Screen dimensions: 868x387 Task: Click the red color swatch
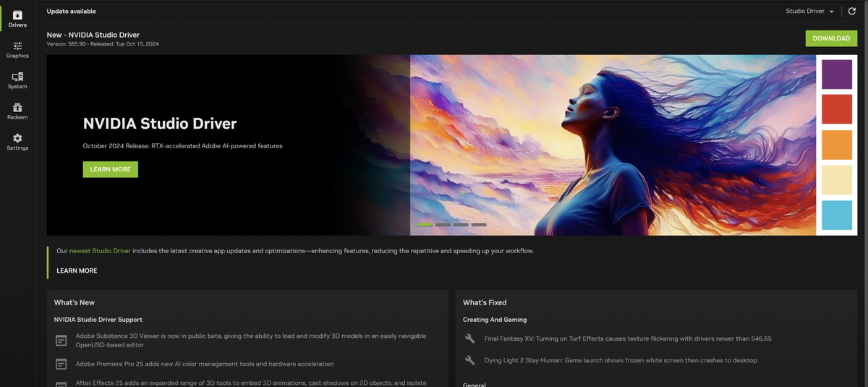(837, 109)
